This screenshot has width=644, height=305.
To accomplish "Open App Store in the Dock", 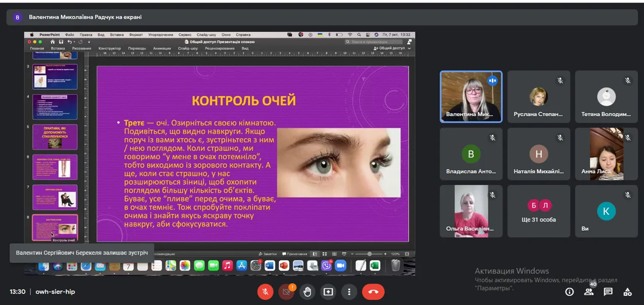I will click(x=241, y=265).
